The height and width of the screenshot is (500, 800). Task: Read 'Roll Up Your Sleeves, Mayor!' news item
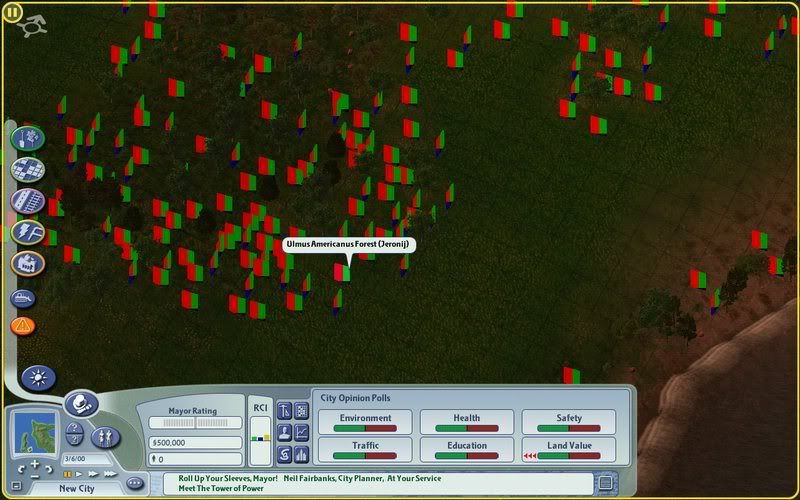228,479
